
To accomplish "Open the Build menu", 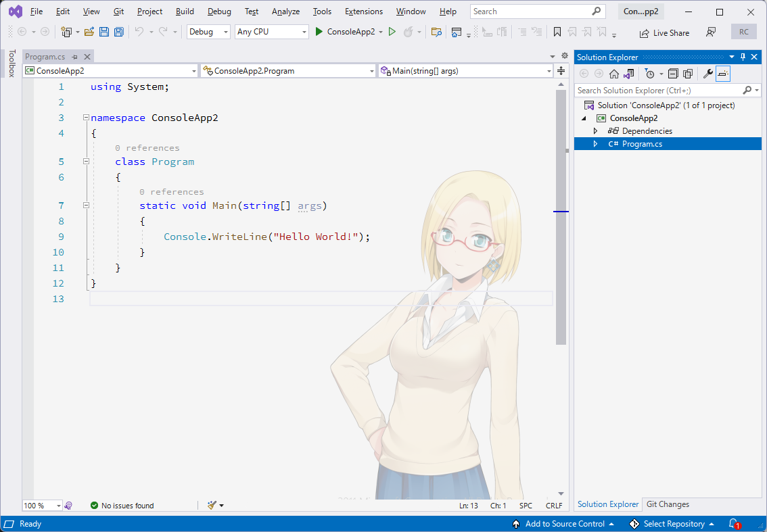I will (x=185, y=11).
